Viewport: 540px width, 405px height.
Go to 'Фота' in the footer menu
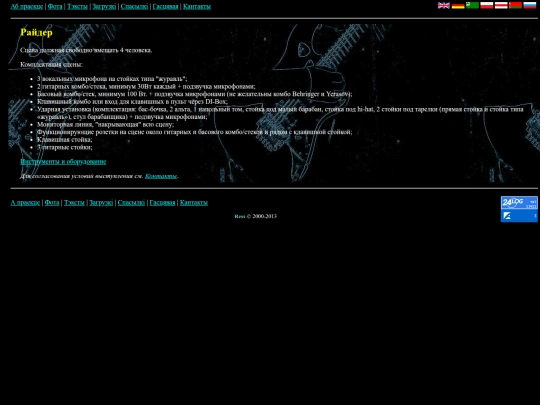(x=52, y=202)
